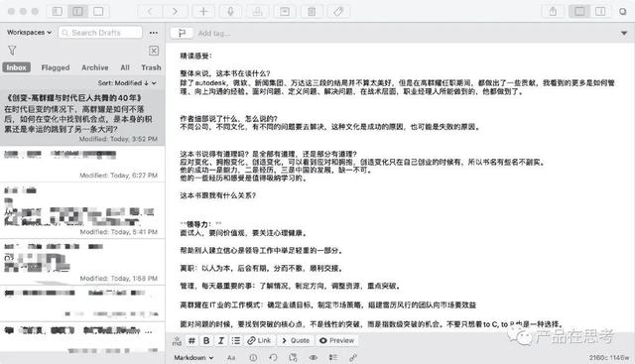Click the Link button in editor toolbar
Screen dimensions: 635x364
[259, 340]
